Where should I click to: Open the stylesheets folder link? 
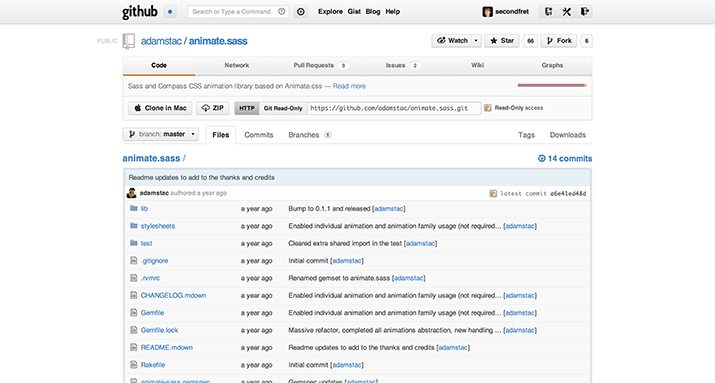tap(158, 226)
